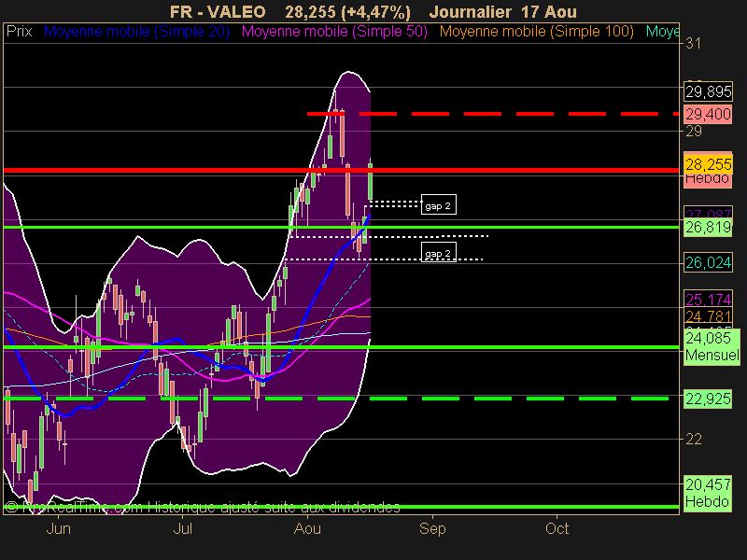Click the "Sep" month on the time axis
Screen dimensions: 747x560
coord(432,528)
